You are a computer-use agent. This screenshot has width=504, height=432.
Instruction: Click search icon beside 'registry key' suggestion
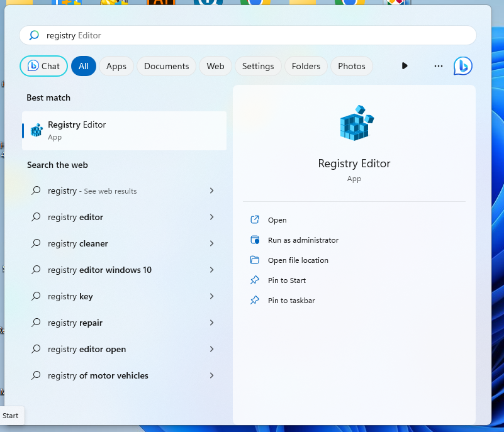point(36,296)
